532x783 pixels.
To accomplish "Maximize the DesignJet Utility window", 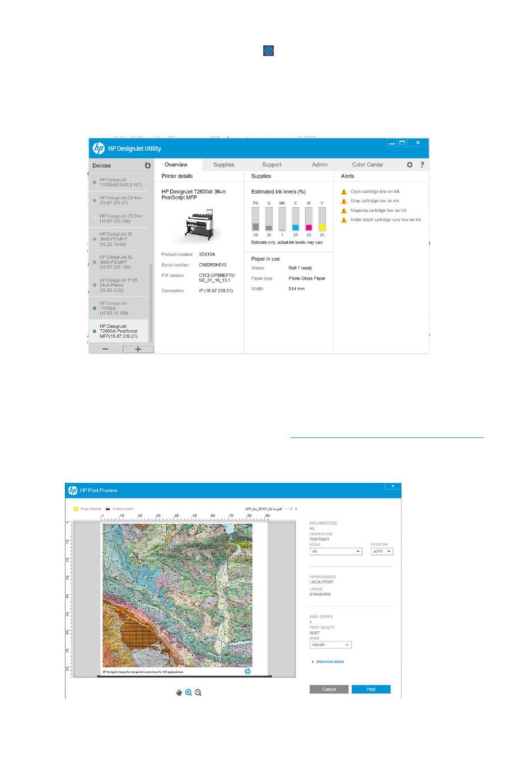I will click(402, 143).
